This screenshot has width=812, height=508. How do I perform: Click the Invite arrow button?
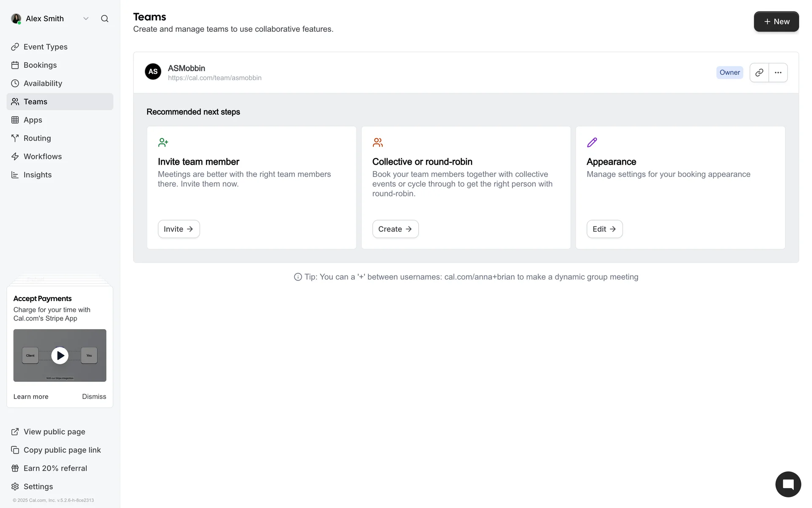[178, 229]
